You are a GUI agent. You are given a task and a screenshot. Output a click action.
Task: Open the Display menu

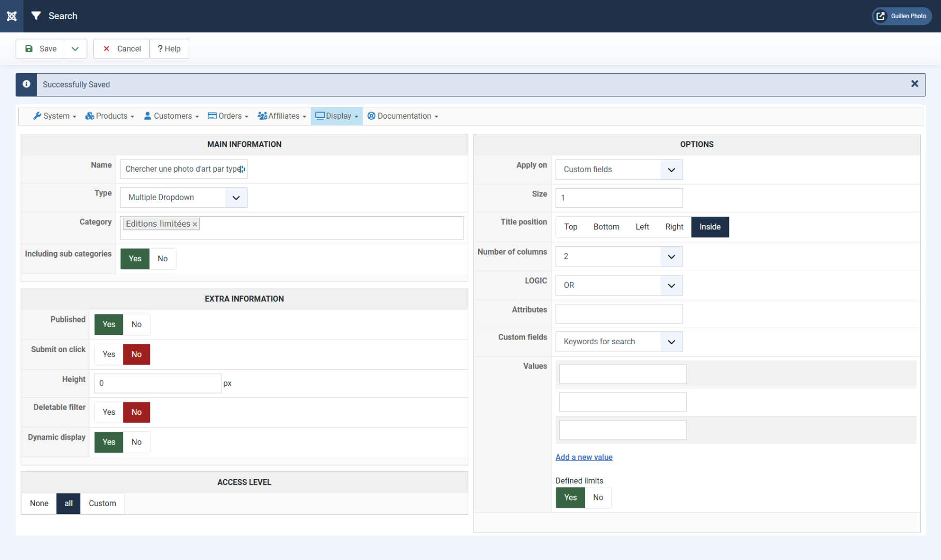pyautogui.click(x=336, y=116)
